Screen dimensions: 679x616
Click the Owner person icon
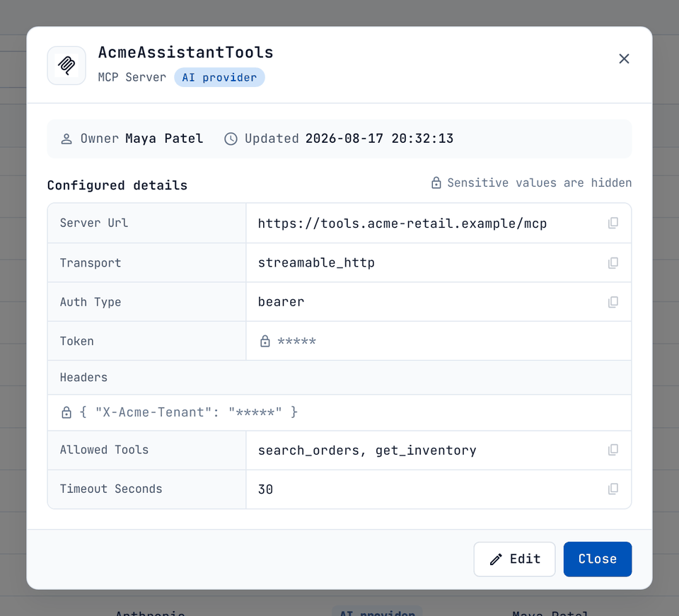tap(66, 139)
